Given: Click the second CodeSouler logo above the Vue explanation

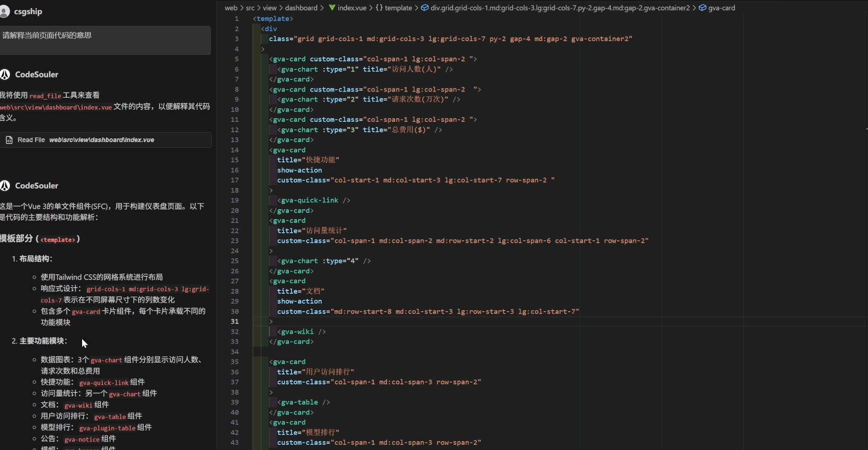Looking at the screenshot, I should coord(5,186).
